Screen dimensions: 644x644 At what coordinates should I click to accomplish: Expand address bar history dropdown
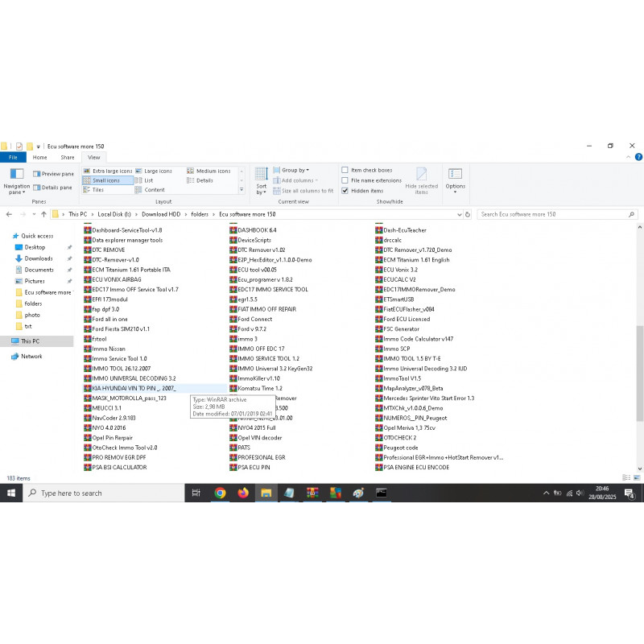(459, 214)
